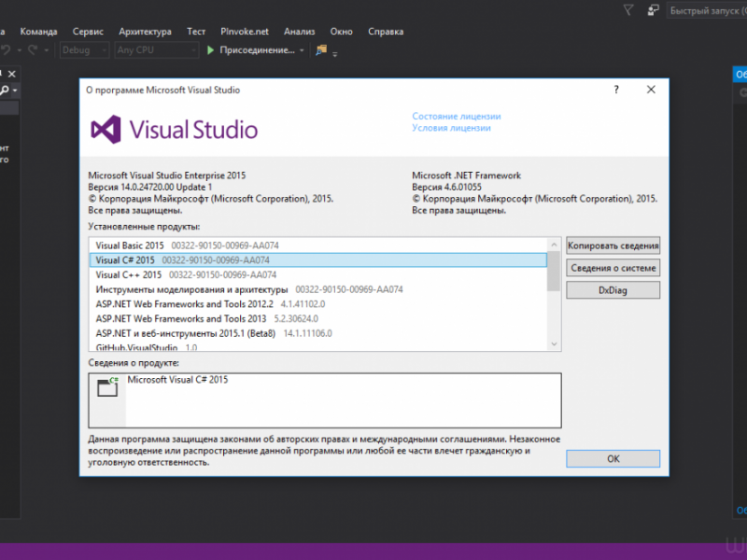Select ASP.NET Web Frameworks and Tools 2013

click(x=317, y=318)
